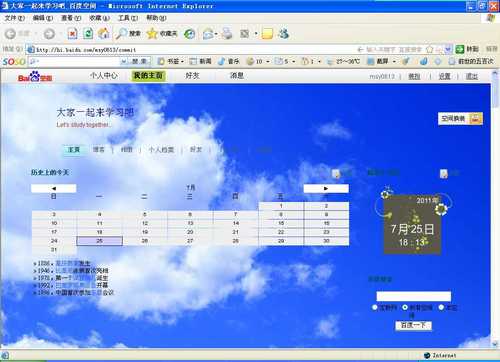The height and width of the screenshot is (362, 500).
Task: Click the 设置 link in top bar
Action: coord(444,76)
